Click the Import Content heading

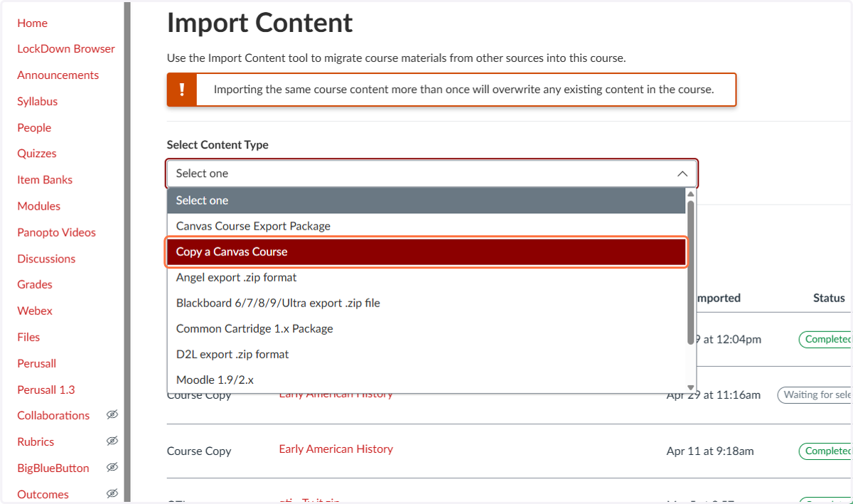[259, 23]
